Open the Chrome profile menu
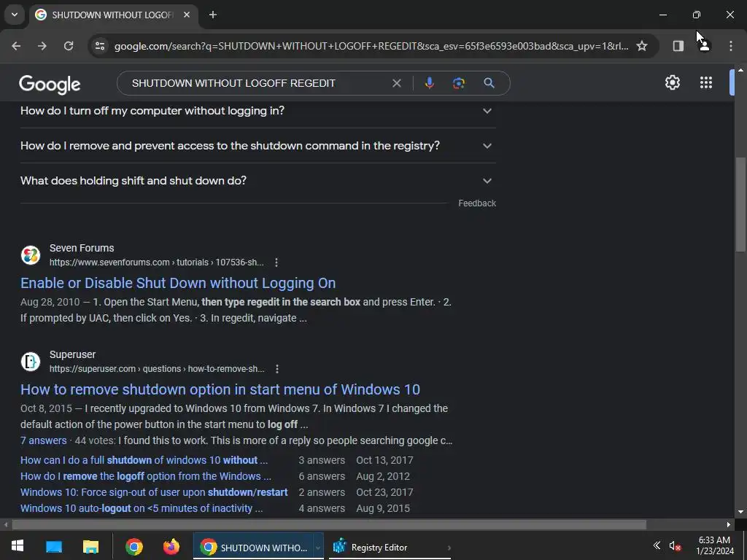This screenshot has height=560, width=747. tap(705, 46)
